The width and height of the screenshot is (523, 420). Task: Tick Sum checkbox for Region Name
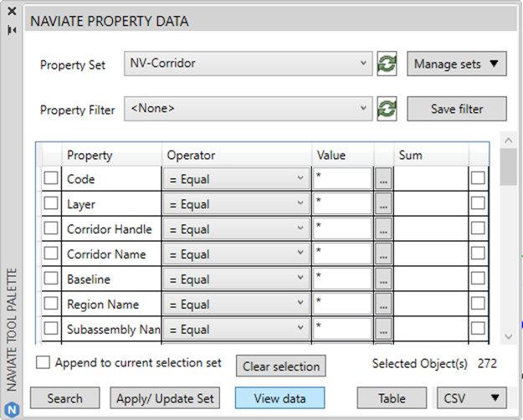pos(478,303)
